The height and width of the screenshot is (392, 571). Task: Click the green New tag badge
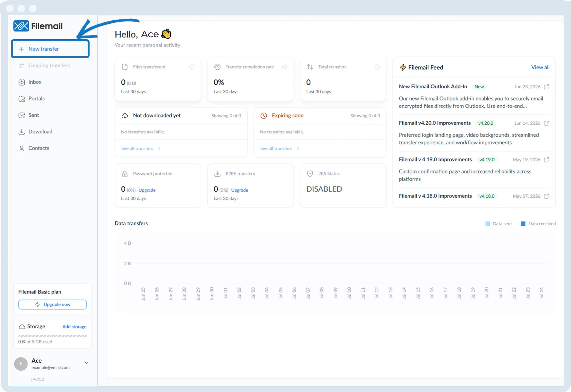[479, 87]
